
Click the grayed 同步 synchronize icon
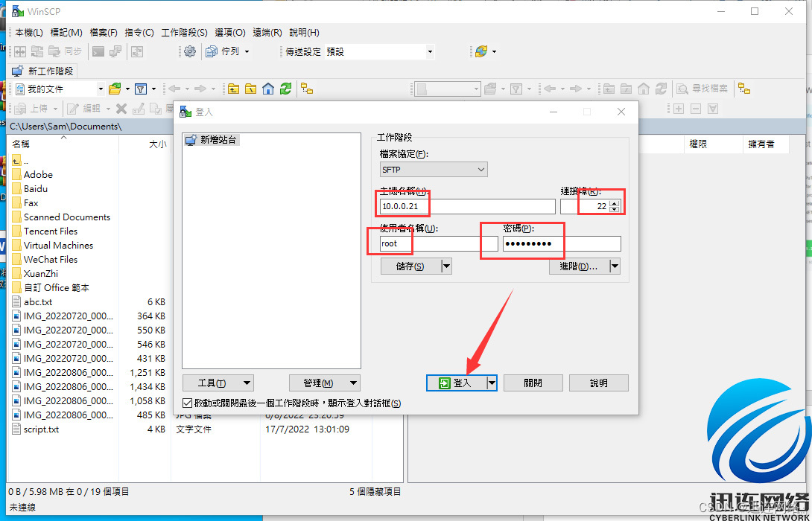click(54, 52)
